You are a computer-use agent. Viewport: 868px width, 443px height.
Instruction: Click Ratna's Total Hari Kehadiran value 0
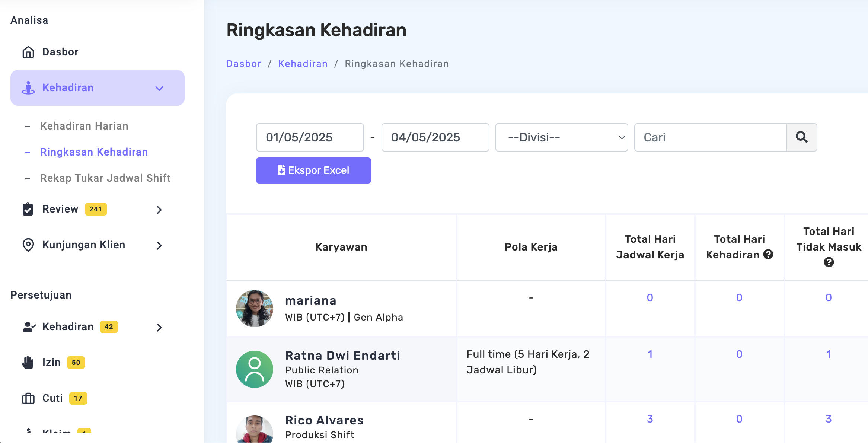[739, 354]
